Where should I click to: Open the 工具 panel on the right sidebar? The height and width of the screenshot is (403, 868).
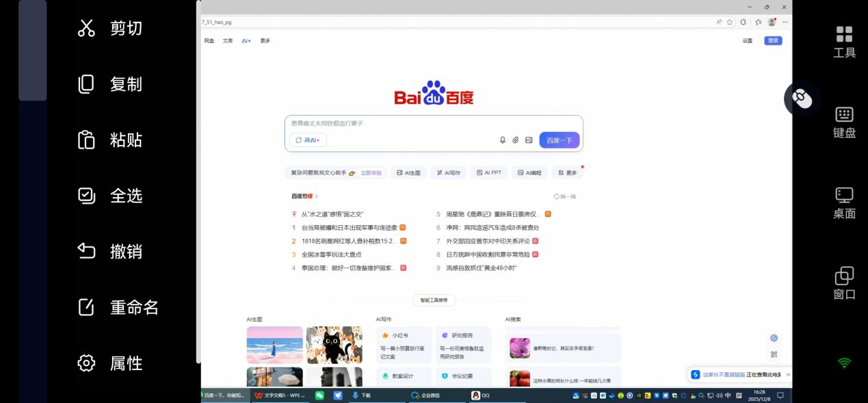[844, 41]
